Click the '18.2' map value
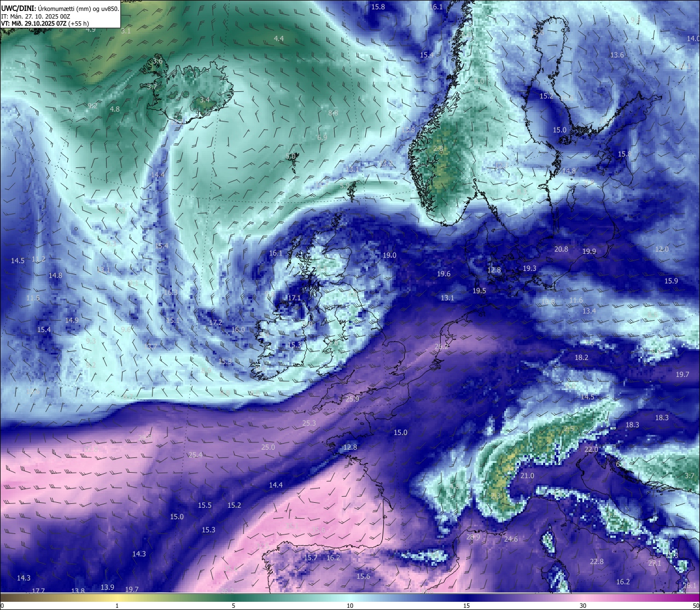Viewport: 700px width, 610px height. [581, 357]
